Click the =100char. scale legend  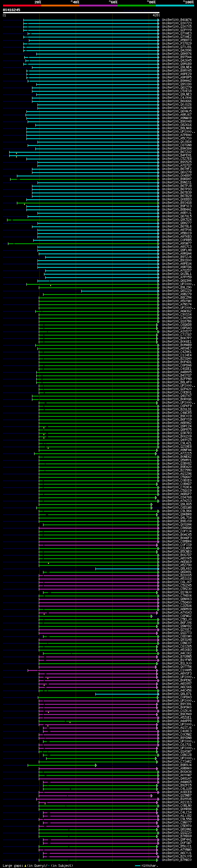point(147,865)
